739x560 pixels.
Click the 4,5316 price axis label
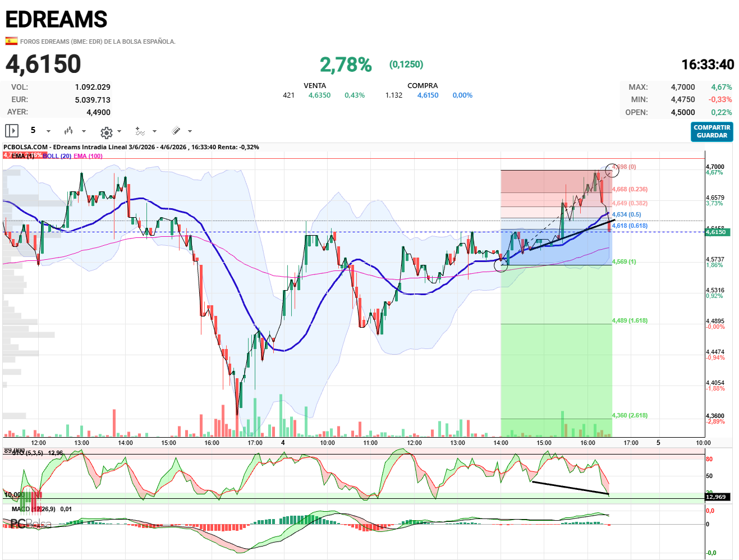point(715,290)
